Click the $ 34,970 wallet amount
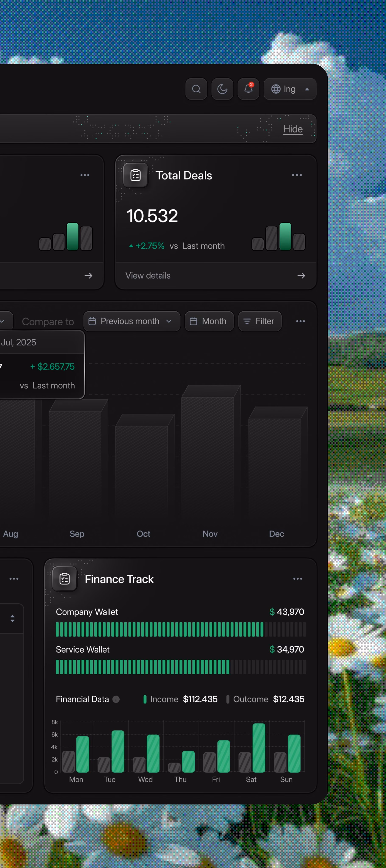 [287, 649]
